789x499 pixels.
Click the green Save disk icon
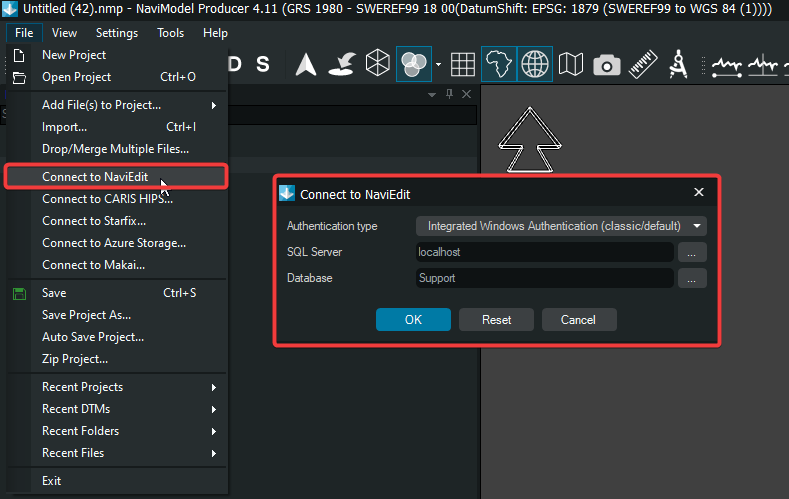pos(19,294)
